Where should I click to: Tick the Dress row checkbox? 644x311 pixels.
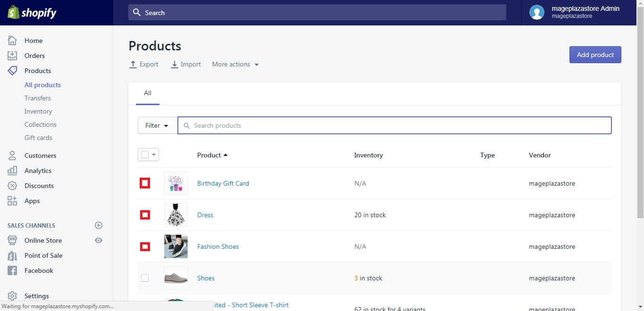(x=145, y=215)
